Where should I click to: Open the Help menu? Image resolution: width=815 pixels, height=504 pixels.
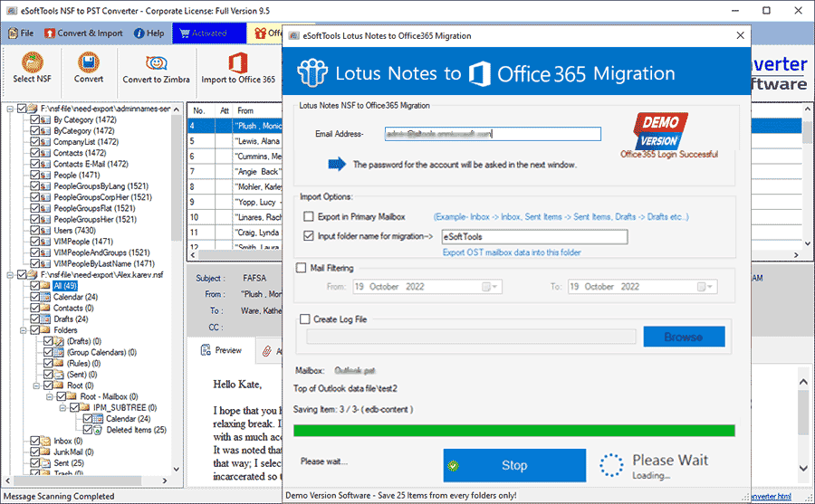pos(149,33)
